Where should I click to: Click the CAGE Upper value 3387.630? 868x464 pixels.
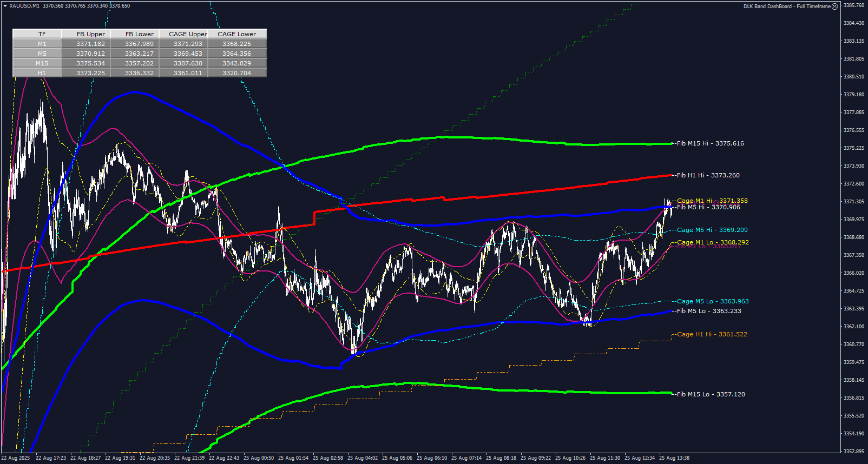click(x=188, y=63)
